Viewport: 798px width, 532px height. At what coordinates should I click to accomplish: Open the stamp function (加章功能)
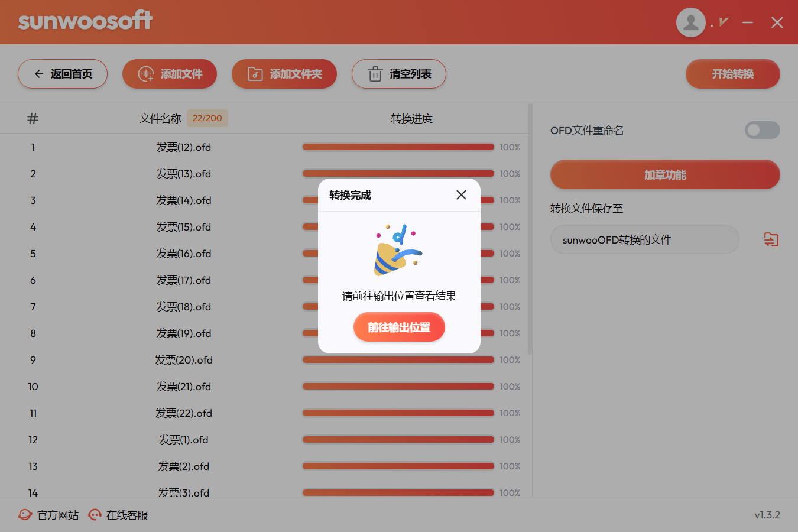(x=665, y=175)
